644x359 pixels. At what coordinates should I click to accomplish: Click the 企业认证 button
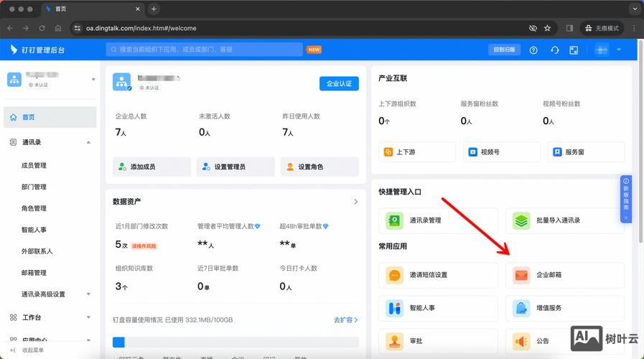339,83
